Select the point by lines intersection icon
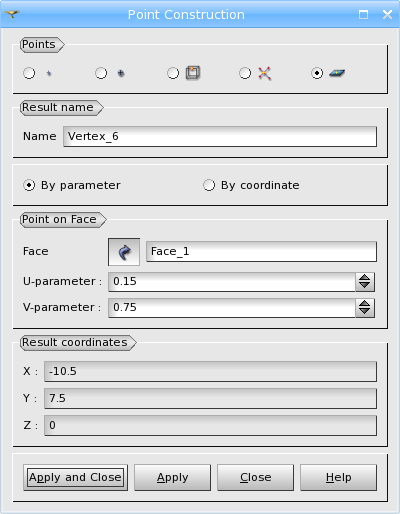The width and height of the screenshot is (400, 514). pos(265,73)
